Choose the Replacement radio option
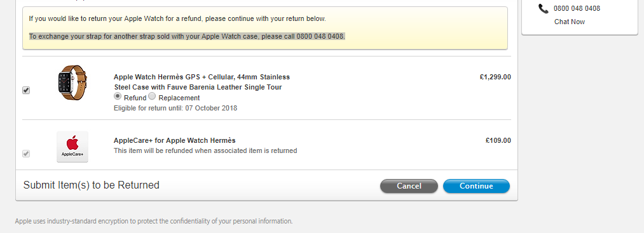 click(152, 97)
